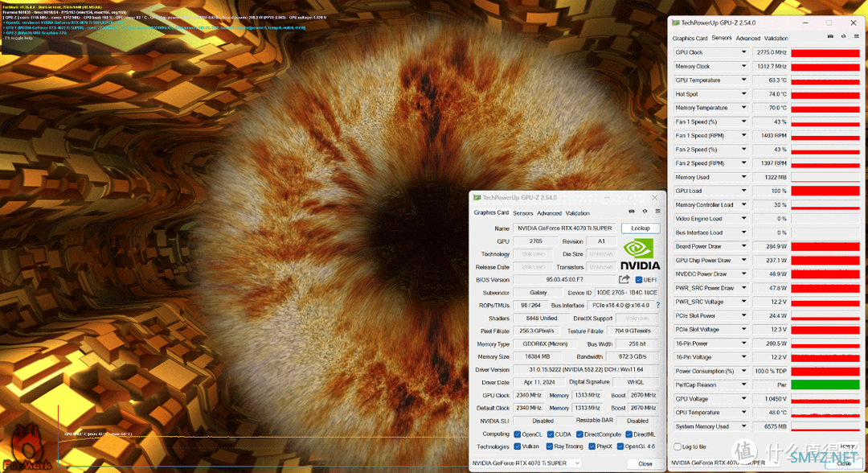
Task: Toggle the UEFI checkbox
Action: tap(638, 280)
